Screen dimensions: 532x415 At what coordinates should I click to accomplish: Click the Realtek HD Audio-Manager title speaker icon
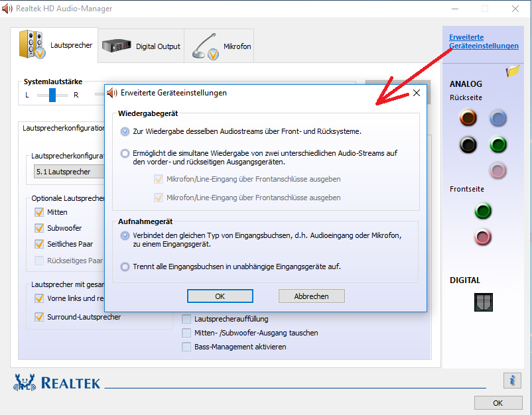7,9
